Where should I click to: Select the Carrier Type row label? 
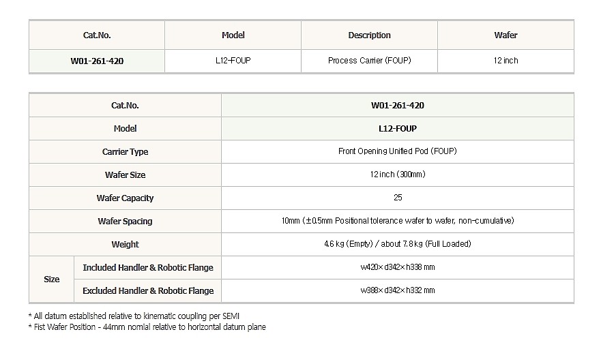click(125, 152)
